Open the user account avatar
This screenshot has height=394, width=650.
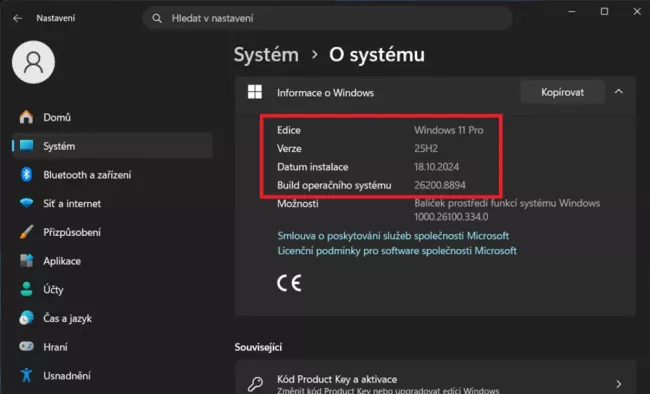tap(33, 62)
